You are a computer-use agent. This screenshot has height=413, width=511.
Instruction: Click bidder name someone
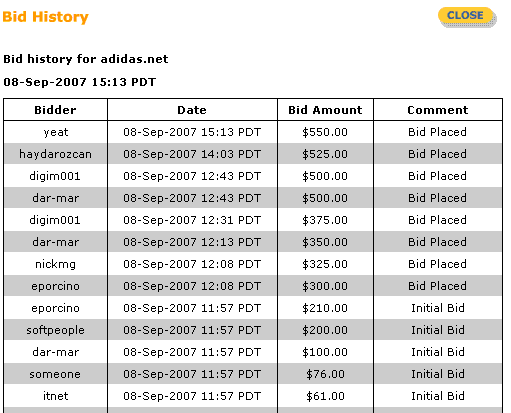(55, 374)
